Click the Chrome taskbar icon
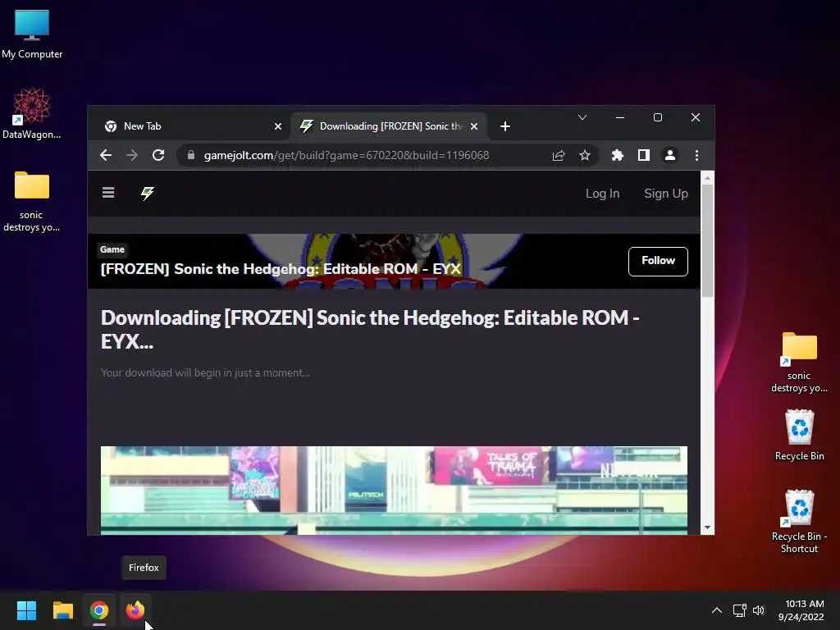Screen dimensions: 840x630 (x=99, y=610)
